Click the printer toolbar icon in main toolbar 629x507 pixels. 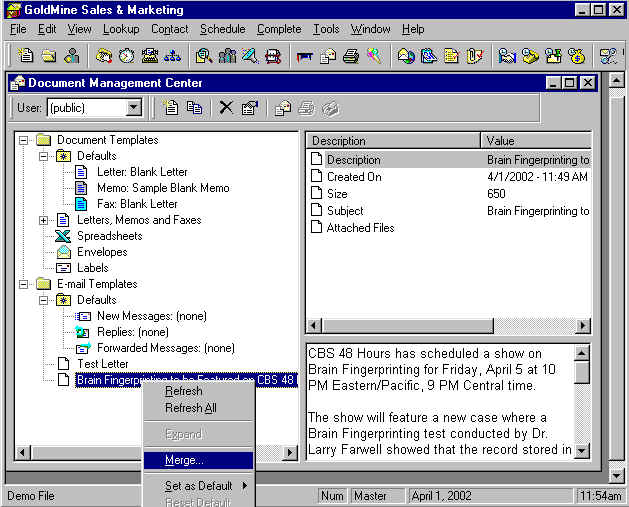coord(351,56)
